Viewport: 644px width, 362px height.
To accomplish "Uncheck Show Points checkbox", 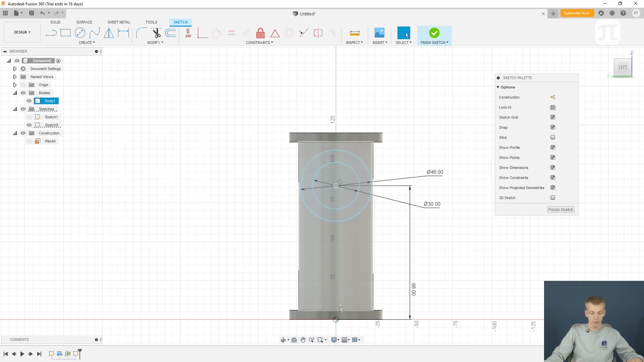I will (553, 158).
